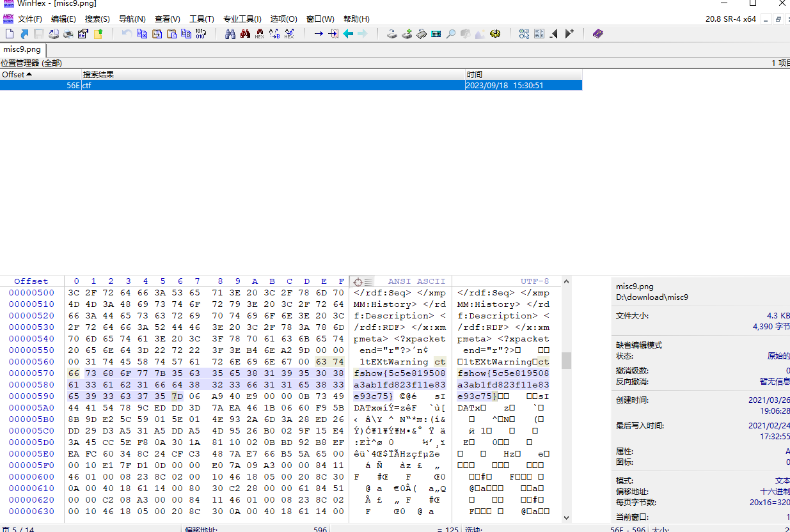790x532 pixels.
Task: Click the 文件大小 label in info panel
Action: (x=632, y=316)
